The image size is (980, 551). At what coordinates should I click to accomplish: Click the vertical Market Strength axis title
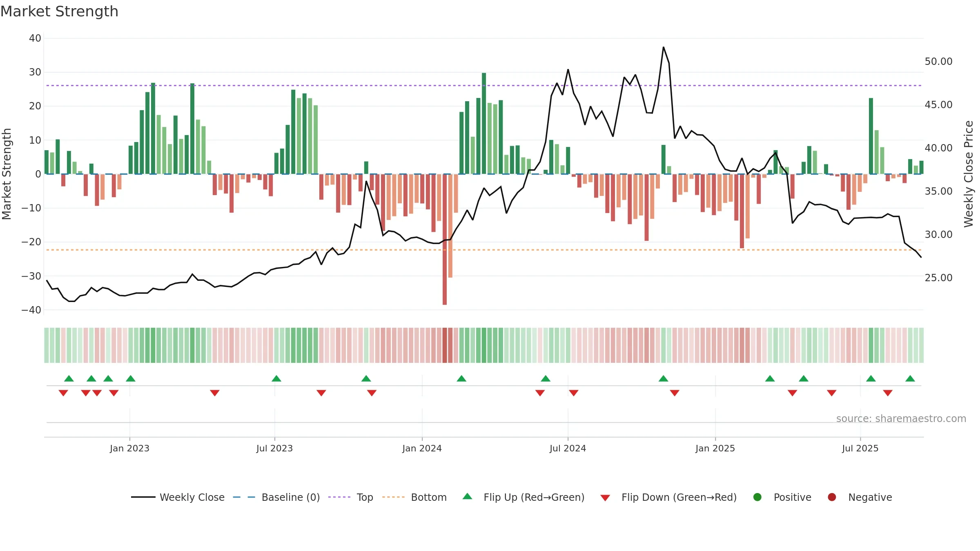[x=7, y=174]
